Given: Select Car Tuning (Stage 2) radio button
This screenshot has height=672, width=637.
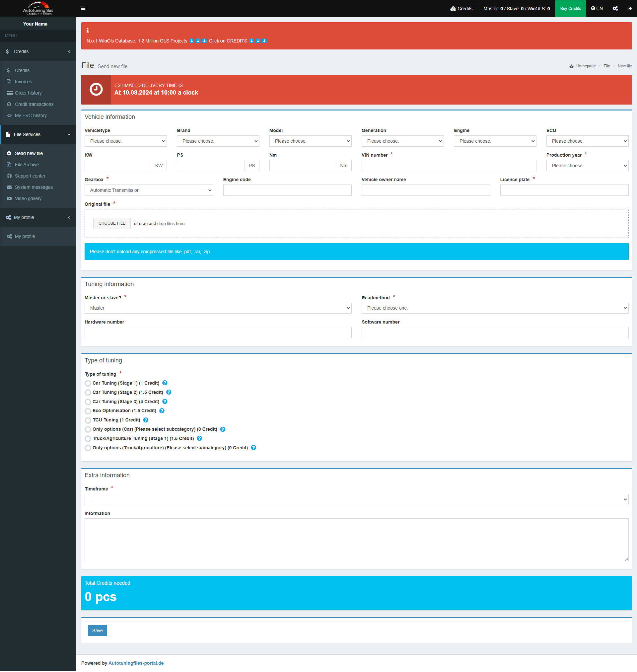Looking at the screenshot, I should pos(88,393).
